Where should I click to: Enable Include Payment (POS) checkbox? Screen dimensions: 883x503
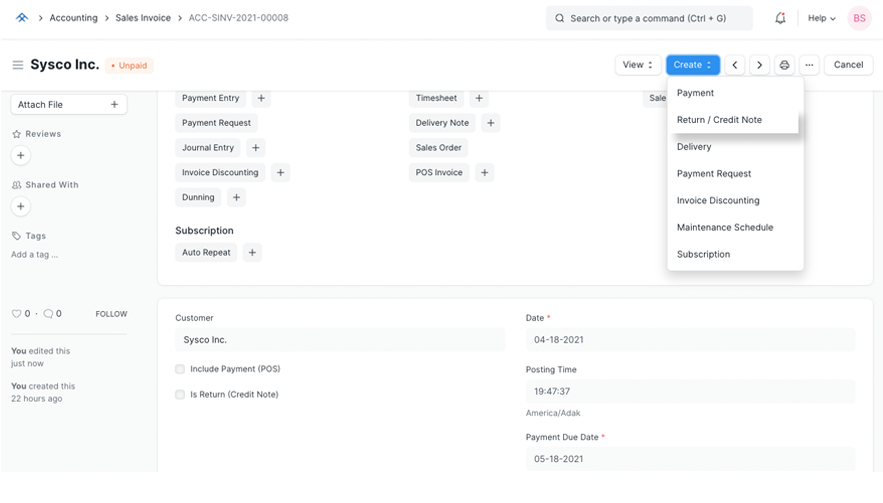coord(180,369)
